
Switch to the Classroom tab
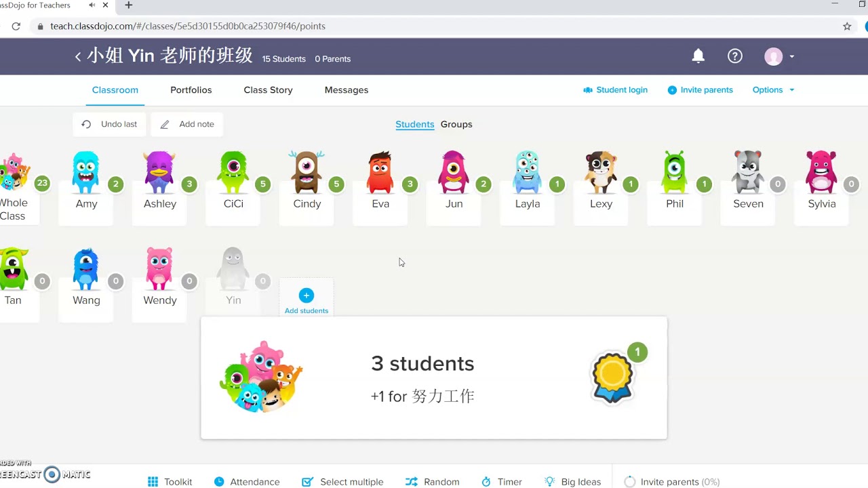(115, 90)
